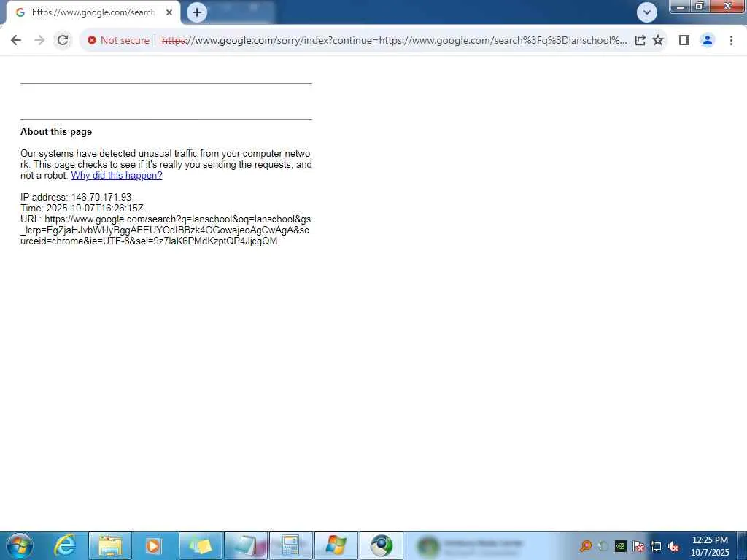Open Windows Media Player taskbar icon
The image size is (747, 560).
[x=154, y=545]
